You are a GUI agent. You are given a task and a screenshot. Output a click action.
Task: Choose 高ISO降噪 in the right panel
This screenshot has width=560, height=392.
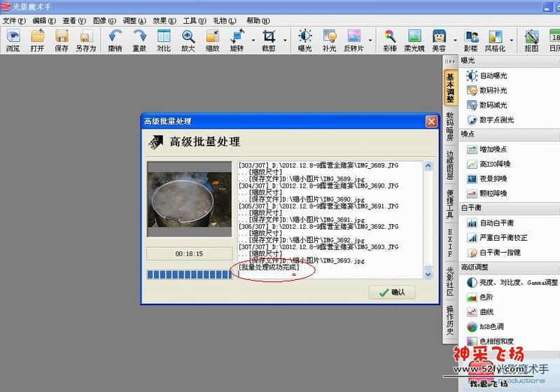click(488, 164)
